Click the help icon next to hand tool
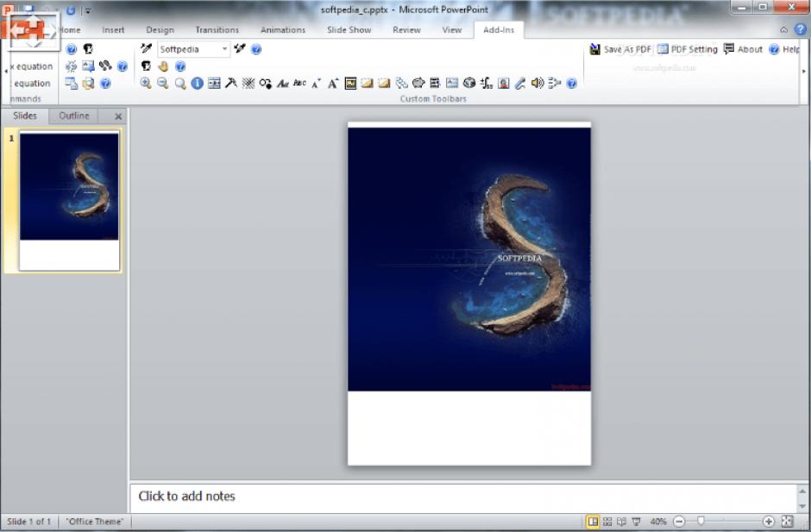The width and height of the screenshot is (811, 532). coord(180,66)
